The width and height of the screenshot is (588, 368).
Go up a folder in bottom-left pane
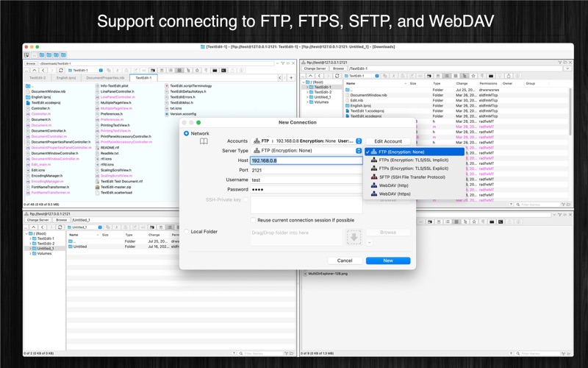click(33, 227)
